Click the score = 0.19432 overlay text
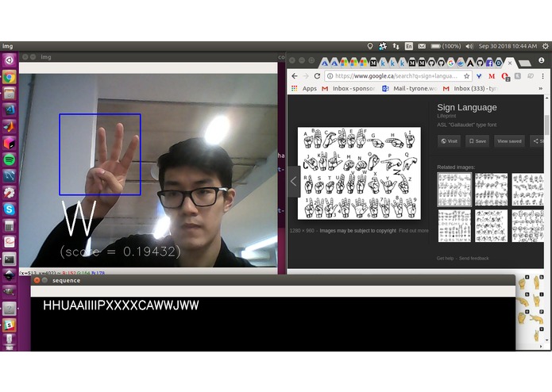 tap(120, 252)
